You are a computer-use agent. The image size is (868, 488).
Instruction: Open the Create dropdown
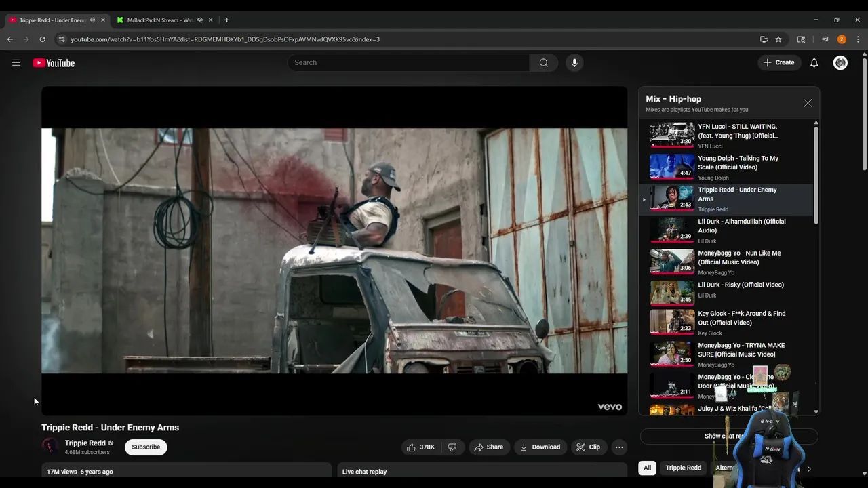778,62
